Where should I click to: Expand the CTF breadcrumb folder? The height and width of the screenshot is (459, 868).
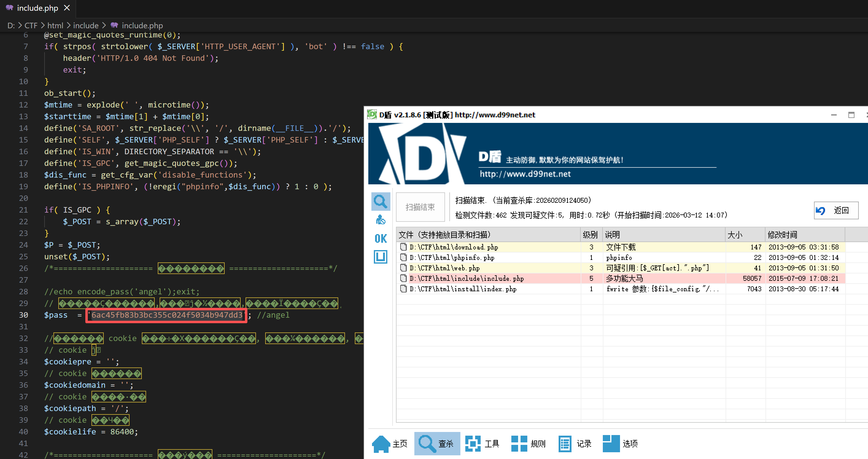[31, 25]
